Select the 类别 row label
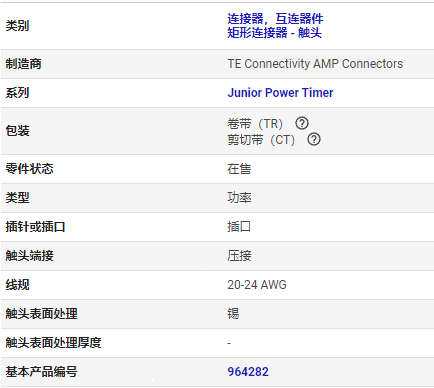 (17, 26)
